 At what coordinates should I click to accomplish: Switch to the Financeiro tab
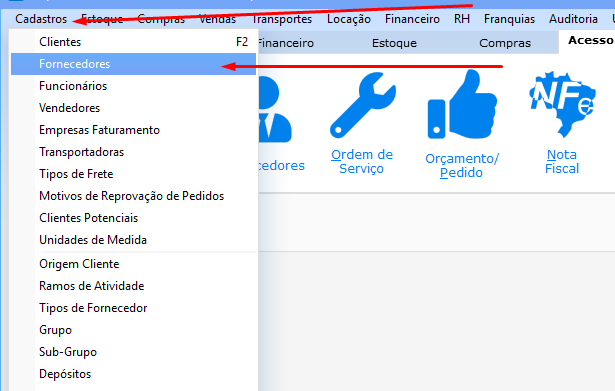tap(286, 43)
